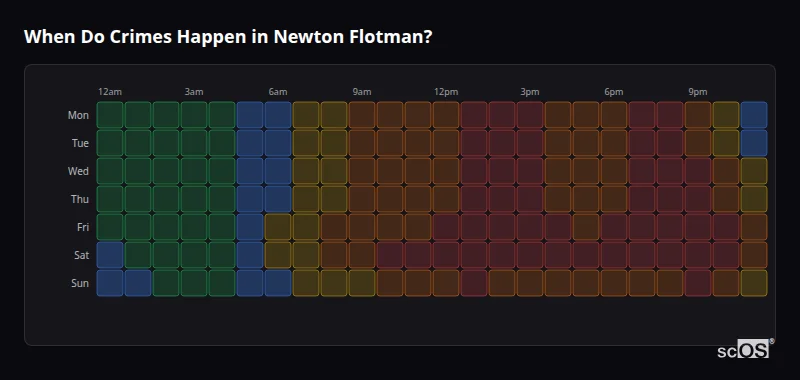Select the Sunday 9pm heatmap cell
Image resolution: width=800 pixels, height=380 pixels.
pyautogui.click(x=698, y=283)
